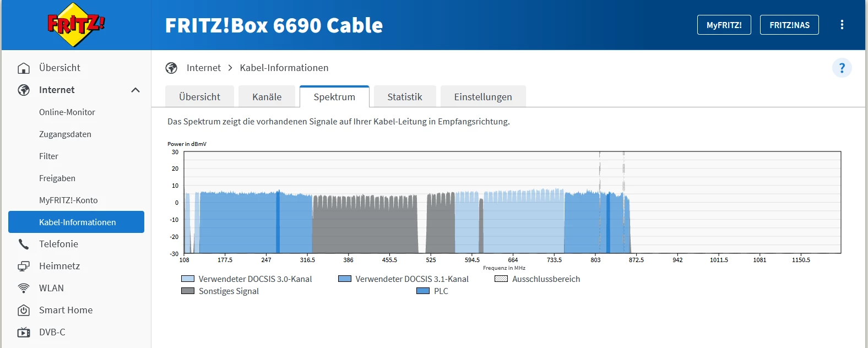Switch to the Kanäle tab
The image size is (868, 348).
tap(267, 97)
